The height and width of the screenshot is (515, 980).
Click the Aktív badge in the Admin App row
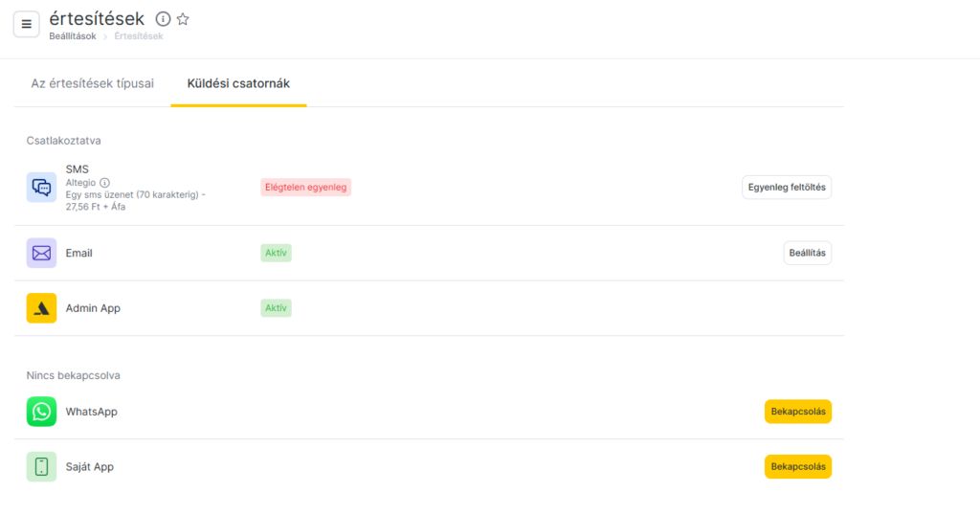[276, 308]
